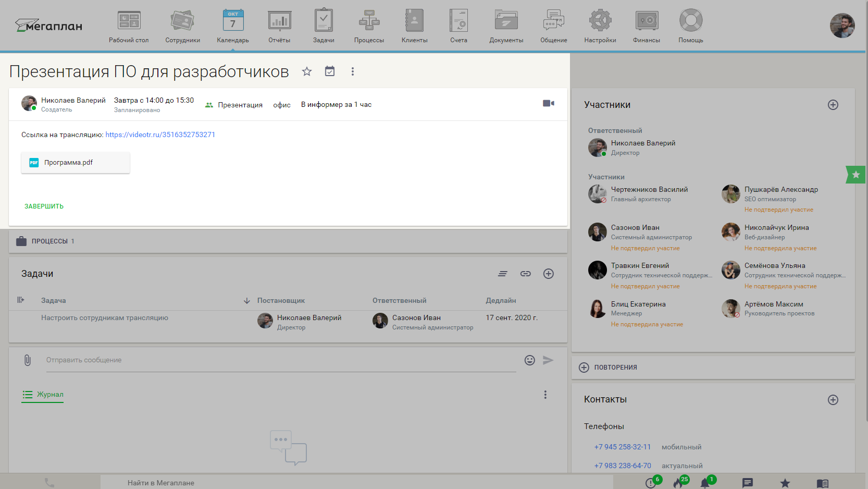Viewport: 868px width, 489px height.
Task: Open Процессы in top navigation
Action: [369, 26]
